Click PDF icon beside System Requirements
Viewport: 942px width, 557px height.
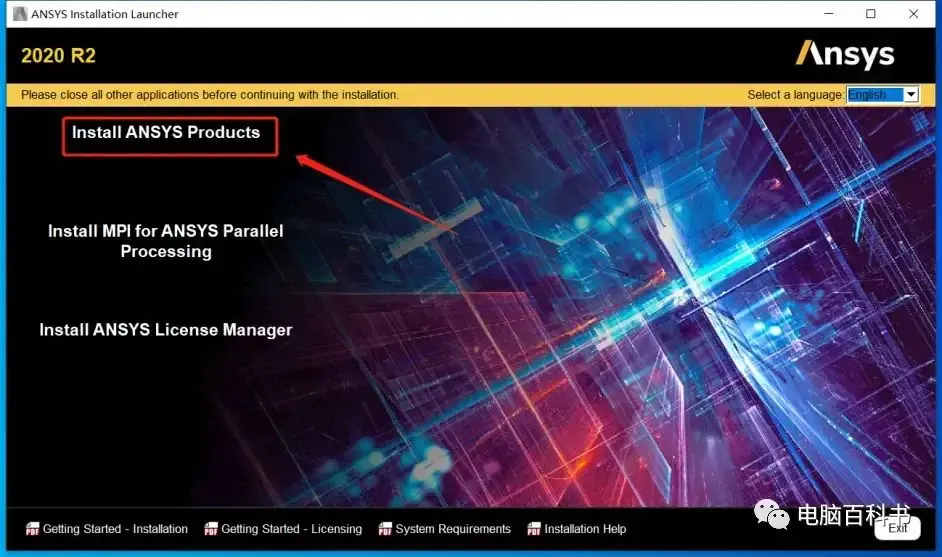[x=385, y=529]
